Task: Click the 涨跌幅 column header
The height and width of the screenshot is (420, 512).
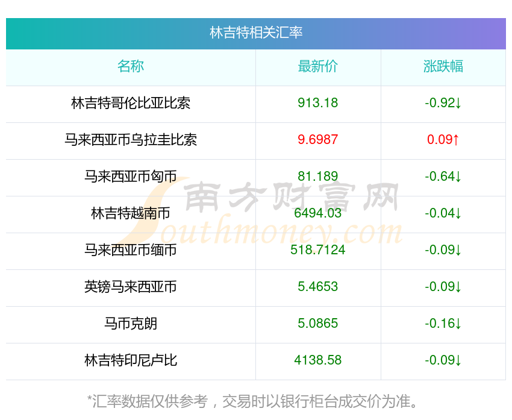Action: pos(443,66)
